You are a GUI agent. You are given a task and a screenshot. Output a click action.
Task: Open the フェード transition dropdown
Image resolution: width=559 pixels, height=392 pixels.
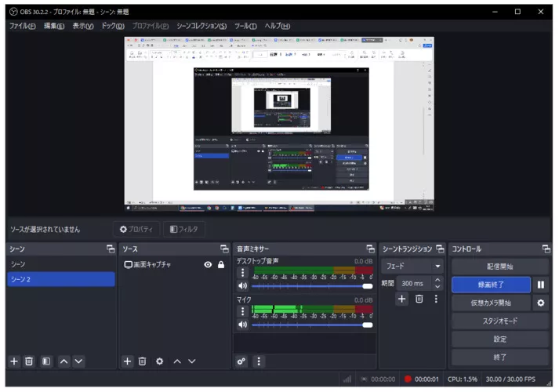[x=412, y=266]
